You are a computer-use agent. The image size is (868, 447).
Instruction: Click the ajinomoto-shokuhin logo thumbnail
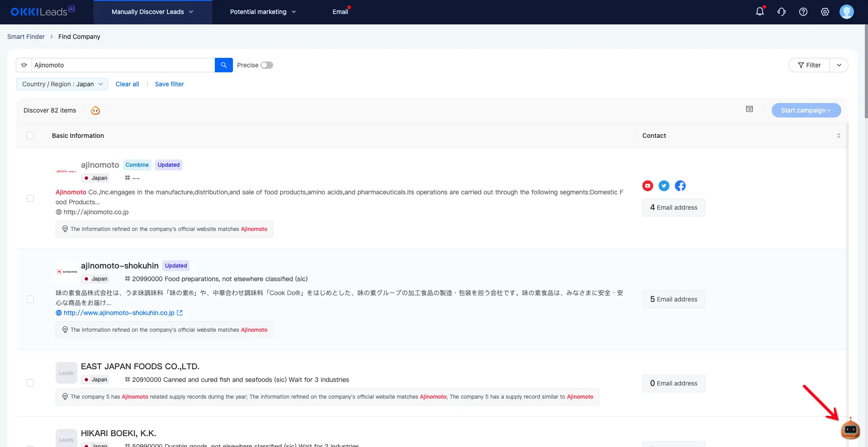tap(66, 272)
